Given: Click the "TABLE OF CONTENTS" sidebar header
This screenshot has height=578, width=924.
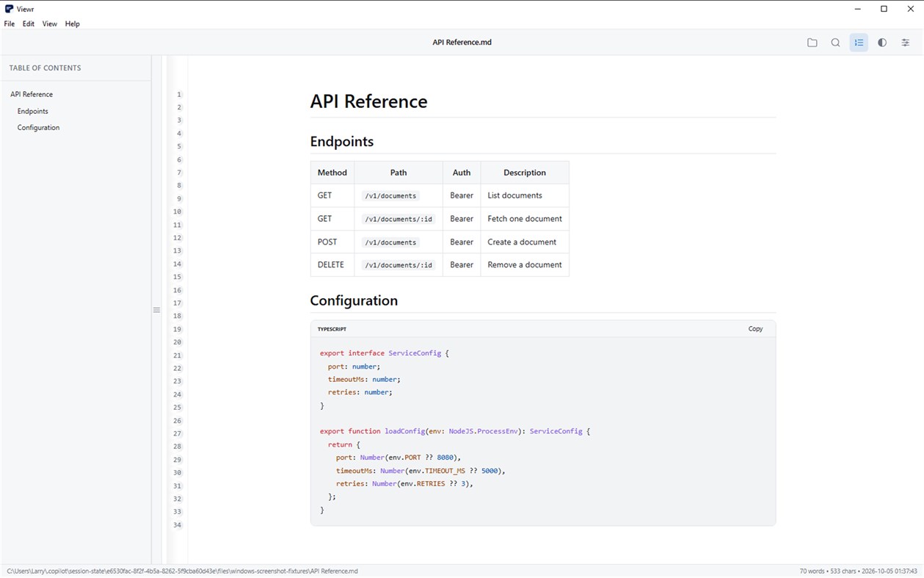Looking at the screenshot, I should [45, 68].
